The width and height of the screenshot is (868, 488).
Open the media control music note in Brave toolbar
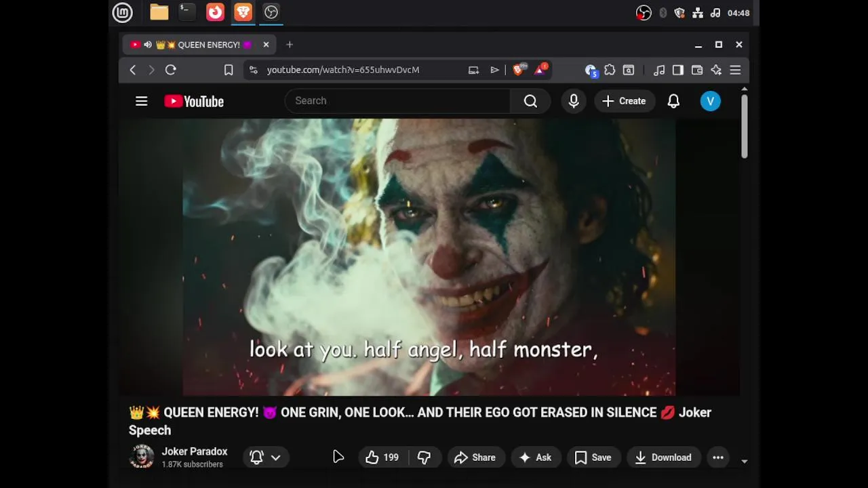click(659, 70)
